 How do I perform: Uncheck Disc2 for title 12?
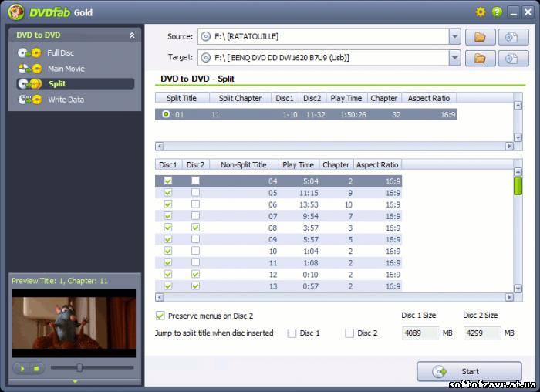195,274
